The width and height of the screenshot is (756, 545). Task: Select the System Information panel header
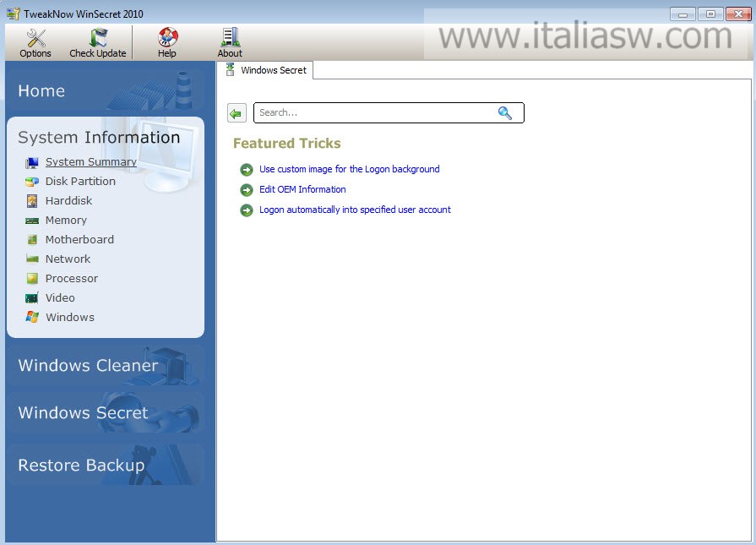[x=99, y=138]
